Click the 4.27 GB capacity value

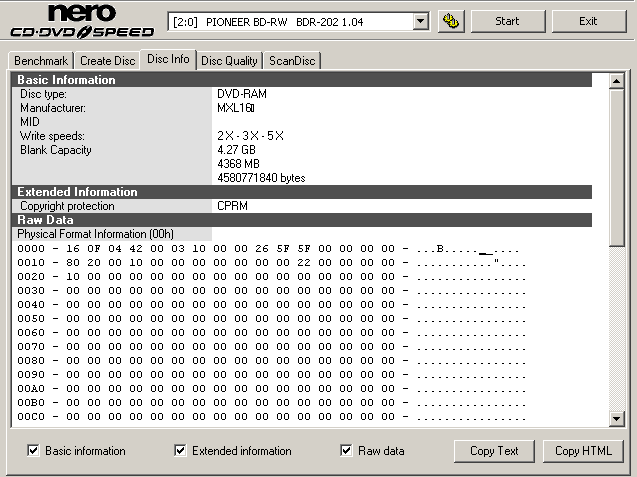tap(236, 150)
